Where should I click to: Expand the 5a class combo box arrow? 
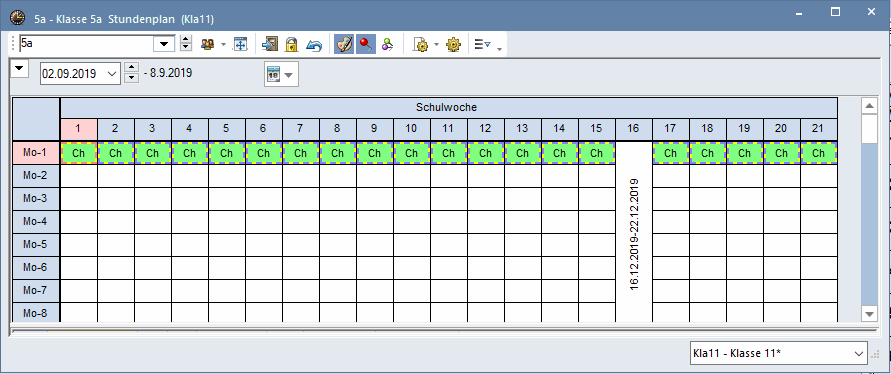click(164, 44)
